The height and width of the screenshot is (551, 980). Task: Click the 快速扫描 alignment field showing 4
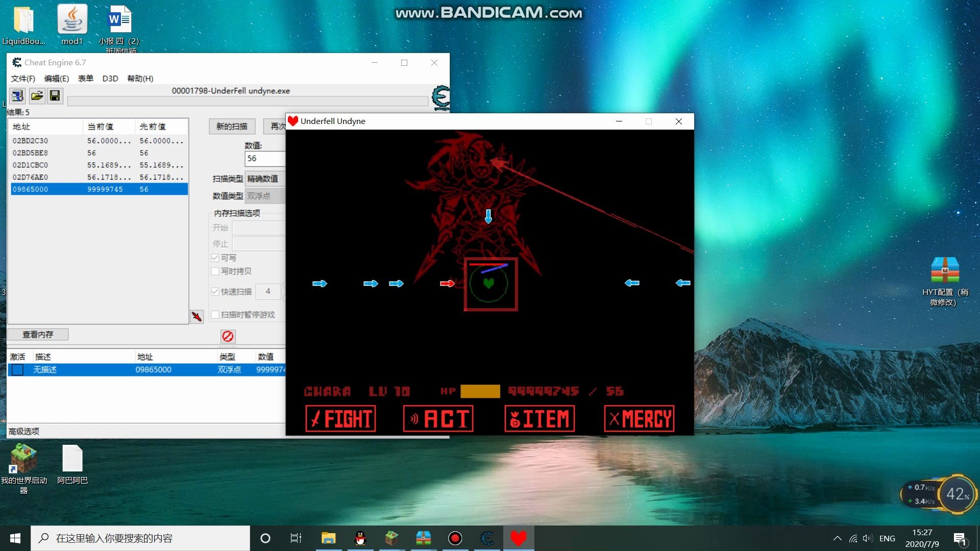[x=268, y=291]
